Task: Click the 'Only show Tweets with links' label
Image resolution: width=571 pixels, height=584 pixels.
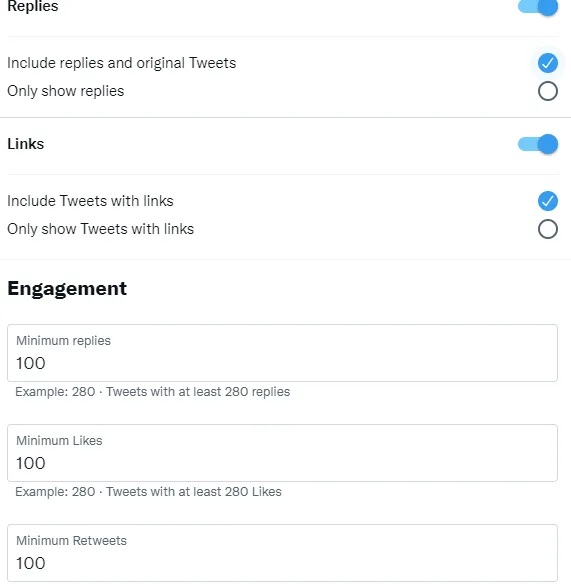Action: (101, 229)
